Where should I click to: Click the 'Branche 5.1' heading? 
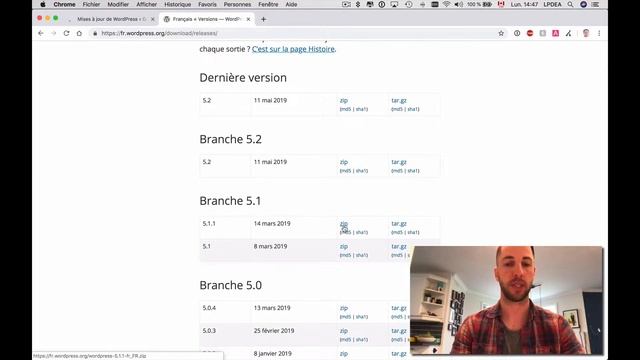(x=230, y=201)
